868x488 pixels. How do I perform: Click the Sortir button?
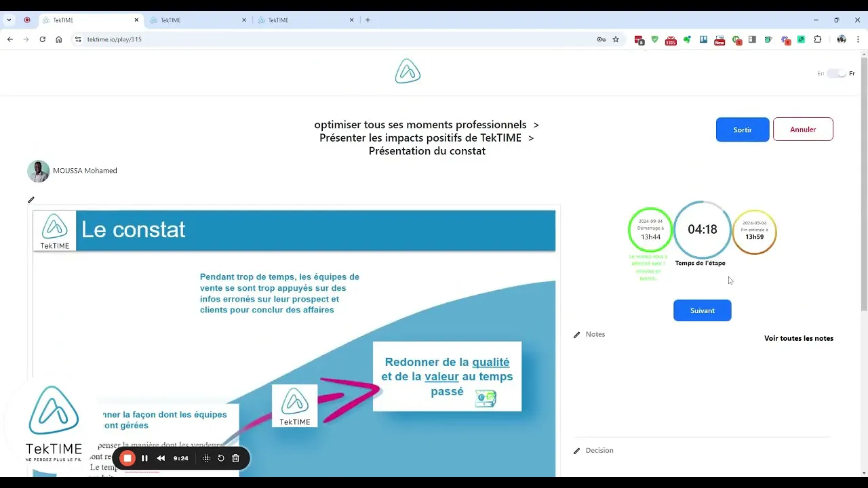tap(743, 129)
